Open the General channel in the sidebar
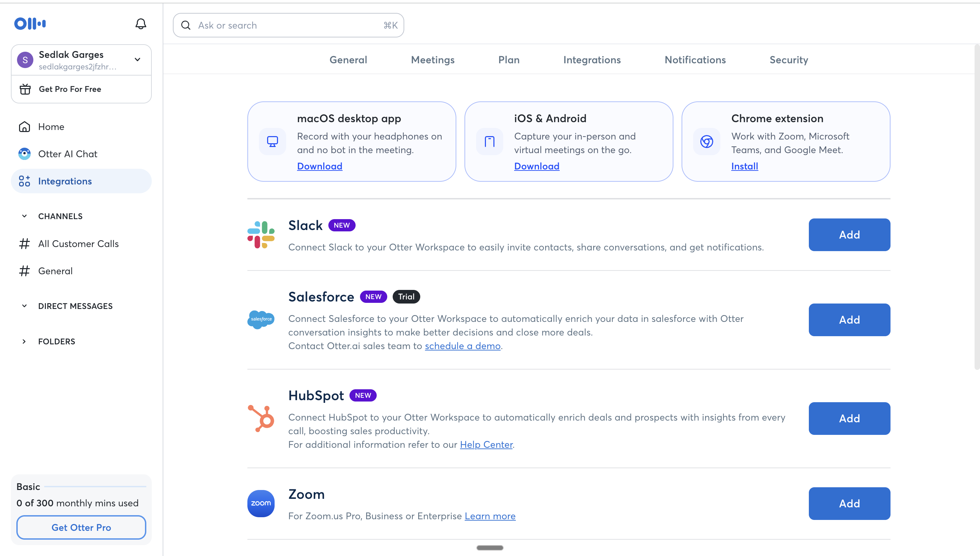Viewport: 980px width, 556px height. (x=55, y=271)
